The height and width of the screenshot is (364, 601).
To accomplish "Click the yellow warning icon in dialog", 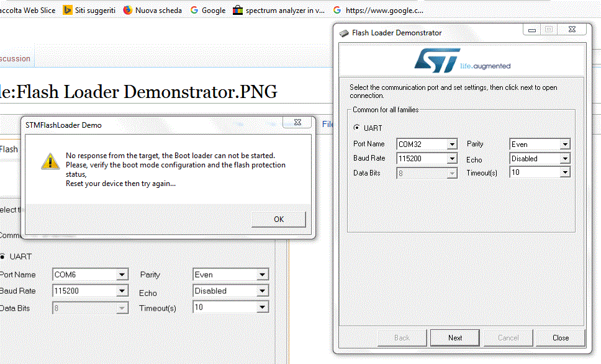I will point(50,161).
